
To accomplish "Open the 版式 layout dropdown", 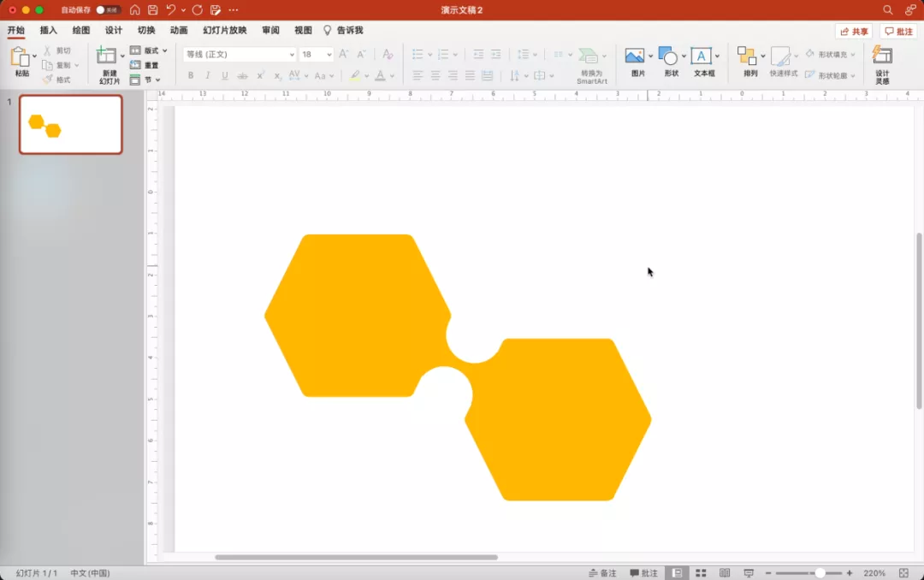I will [149, 50].
